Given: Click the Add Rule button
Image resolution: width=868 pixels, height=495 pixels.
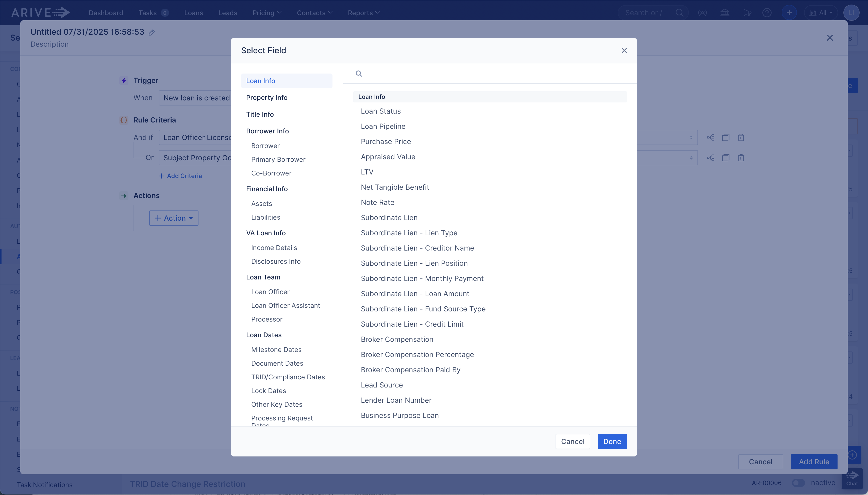Looking at the screenshot, I should point(813,462).
